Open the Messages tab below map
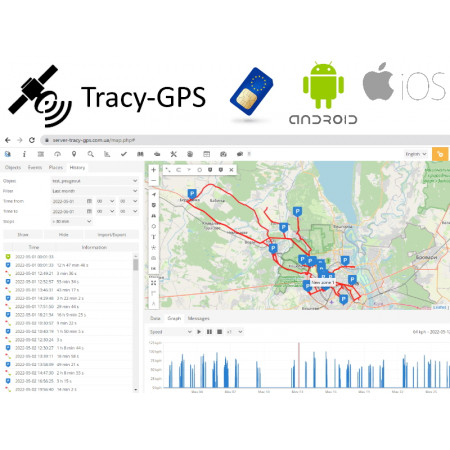 click(x=198, y=318)
